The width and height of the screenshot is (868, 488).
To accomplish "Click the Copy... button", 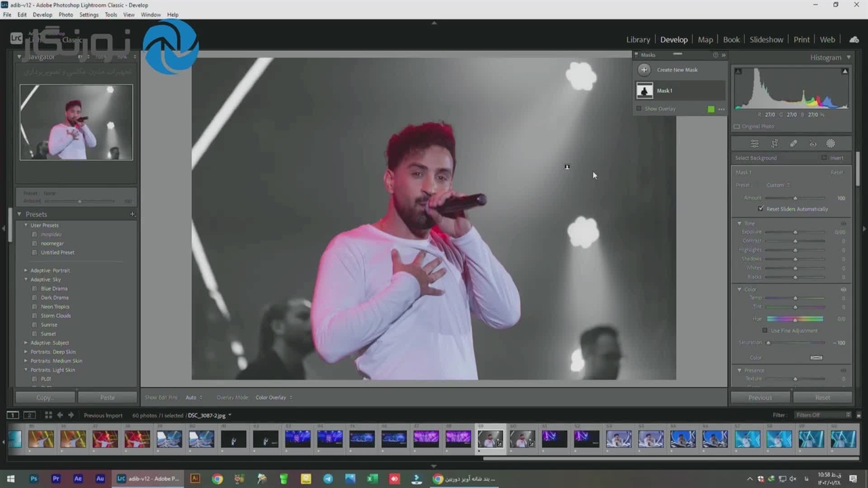I will coord(44,398).
